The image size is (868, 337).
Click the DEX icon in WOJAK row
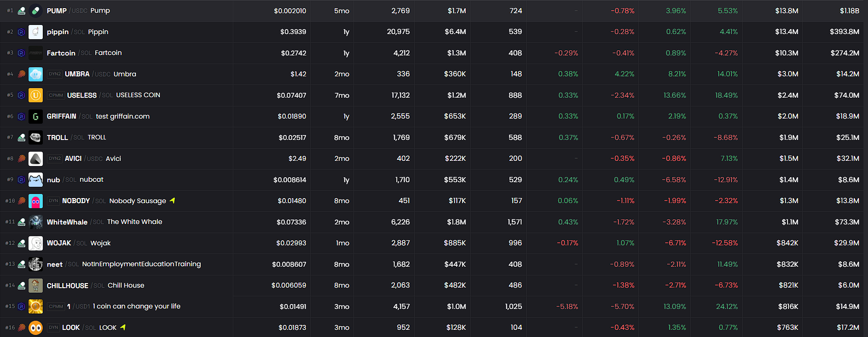[21, 243]
